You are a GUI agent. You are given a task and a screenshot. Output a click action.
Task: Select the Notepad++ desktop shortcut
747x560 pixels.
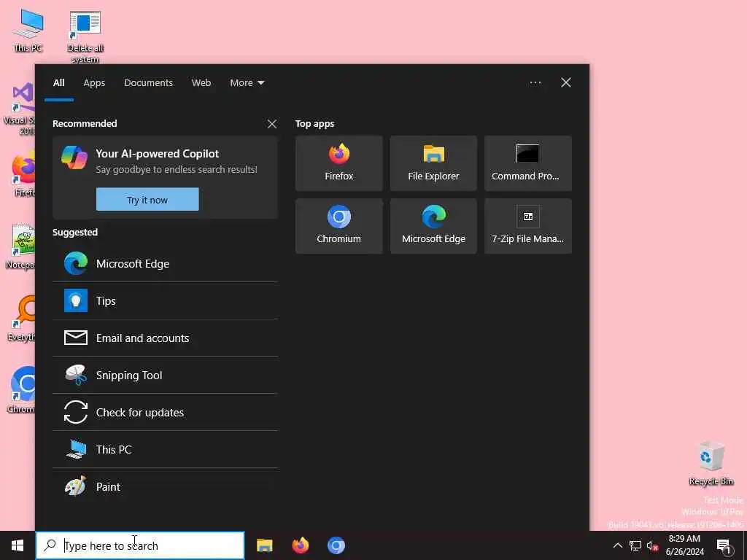pos(20,246)
